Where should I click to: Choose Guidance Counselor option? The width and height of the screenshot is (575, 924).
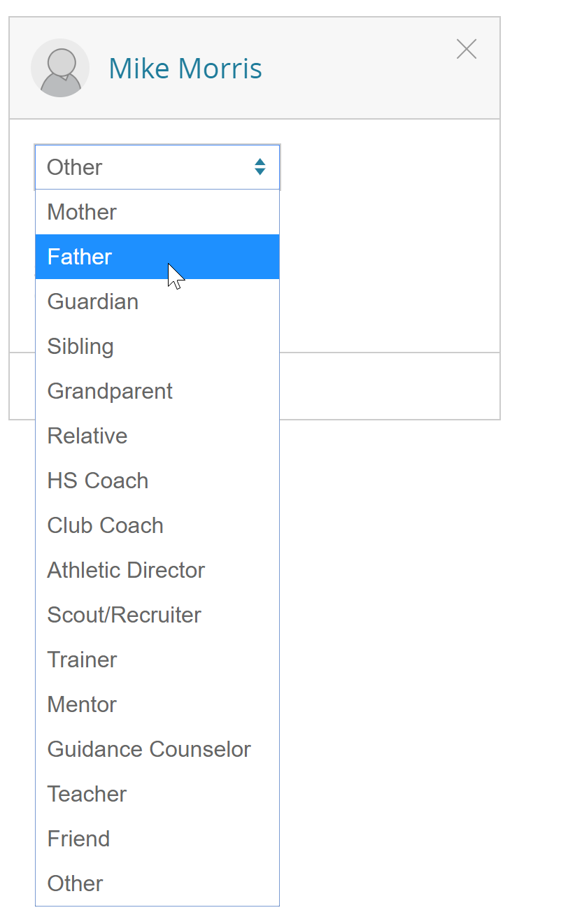[x=157, y=749]
